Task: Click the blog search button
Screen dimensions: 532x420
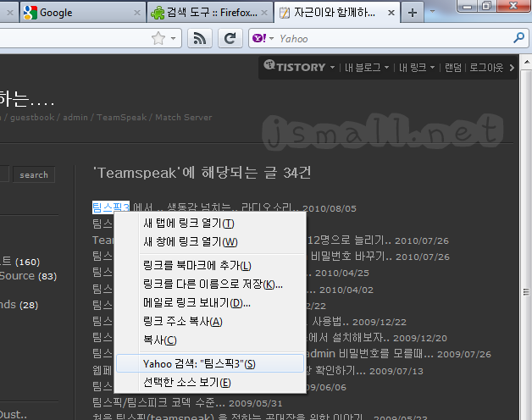Action: pos(34,174)
